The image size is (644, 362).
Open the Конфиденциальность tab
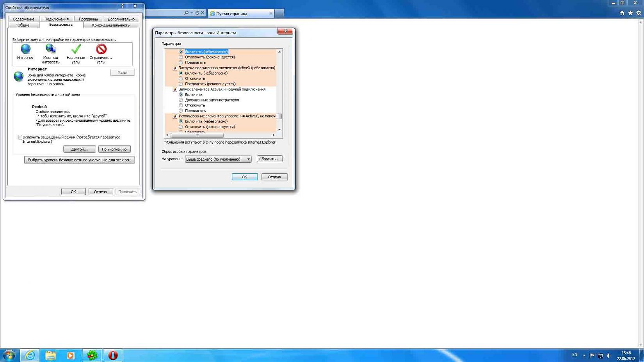(x=111, y=25)
